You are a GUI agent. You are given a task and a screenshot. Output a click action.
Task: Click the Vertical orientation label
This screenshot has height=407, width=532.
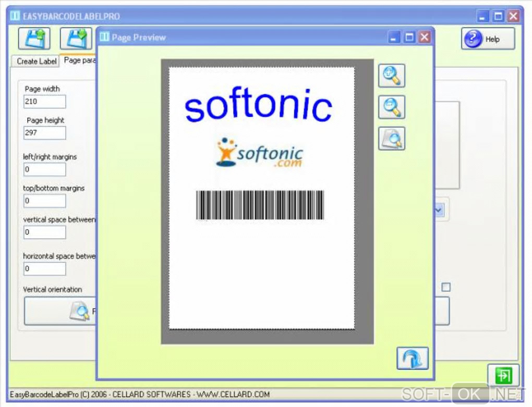click(x=53, y=290)
